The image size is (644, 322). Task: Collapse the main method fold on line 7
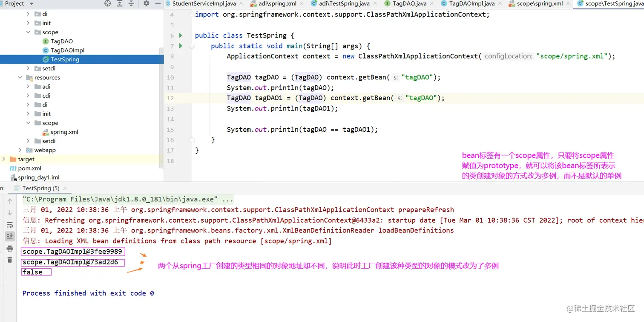(x=192, y=46)
